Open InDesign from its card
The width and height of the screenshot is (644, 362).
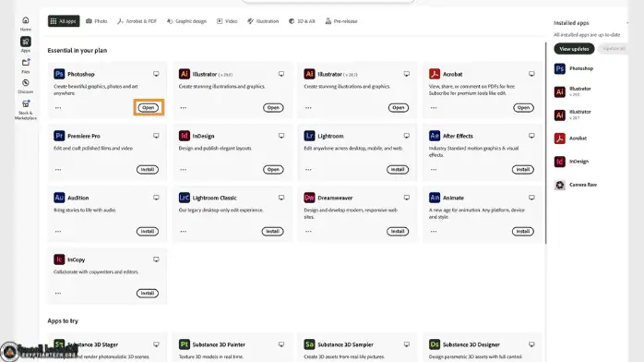273,169
